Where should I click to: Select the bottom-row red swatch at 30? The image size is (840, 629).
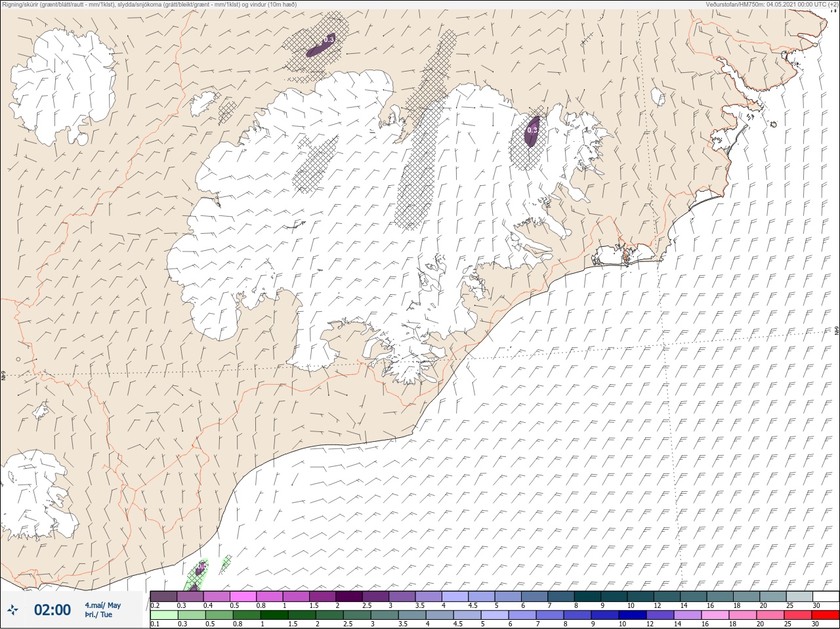click(x=826, y=615)
